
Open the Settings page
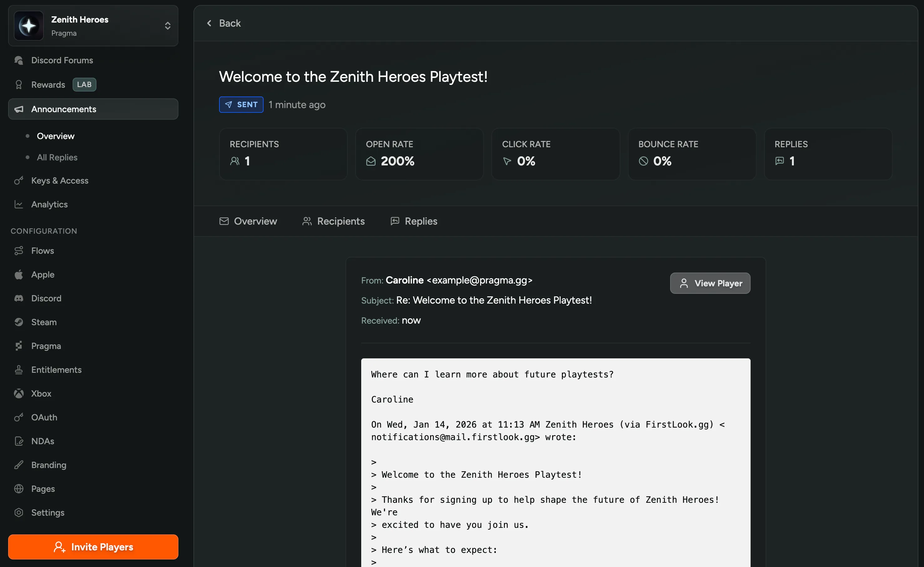coord(48,512)
